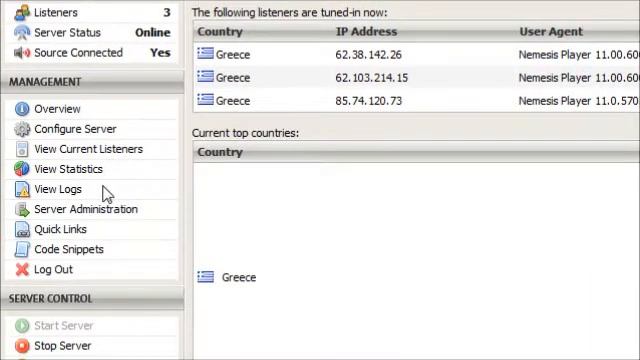640x360 pixels.
Task: Open View Logs
Action: click(58, 189)
